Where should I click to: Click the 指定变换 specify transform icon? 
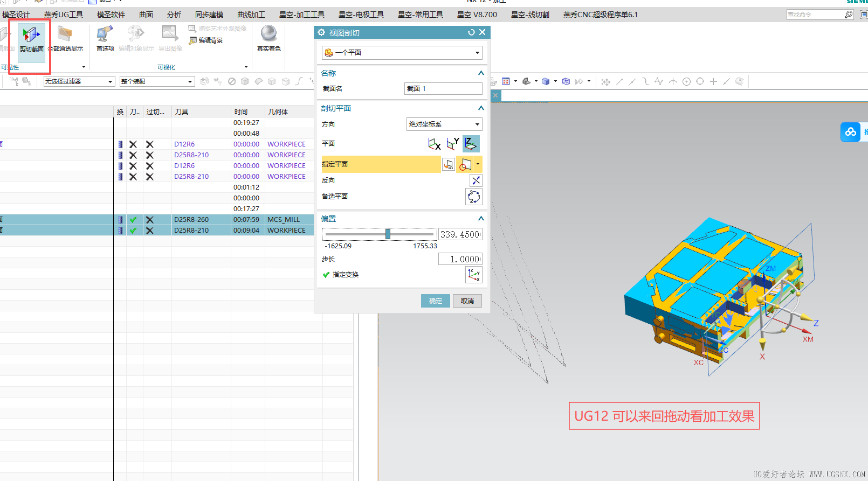473,275
